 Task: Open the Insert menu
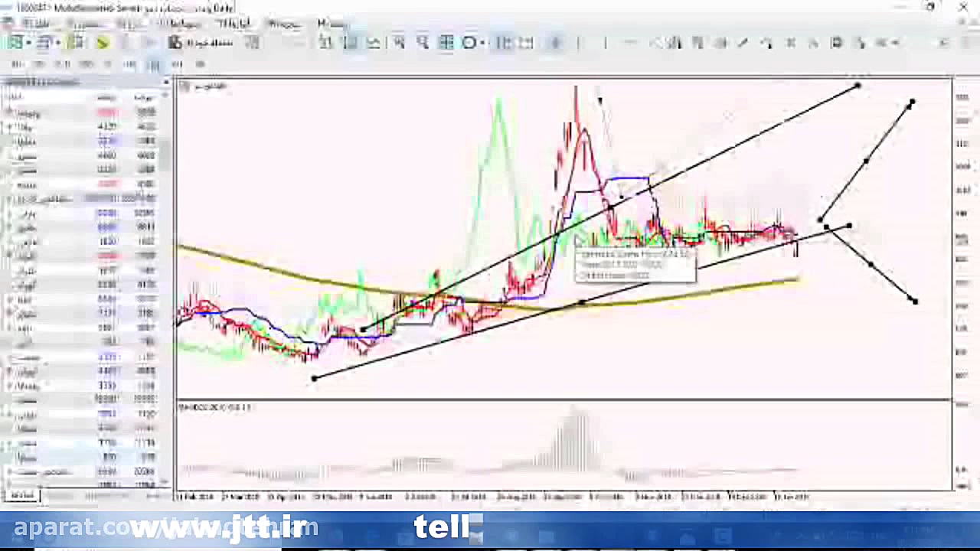tap(130, 24)
